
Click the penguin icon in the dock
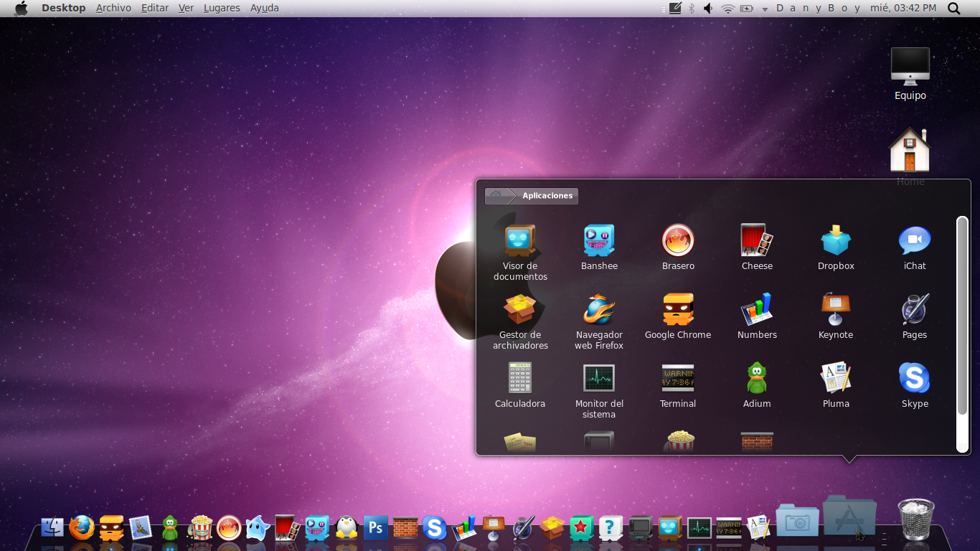click(347, 528)
